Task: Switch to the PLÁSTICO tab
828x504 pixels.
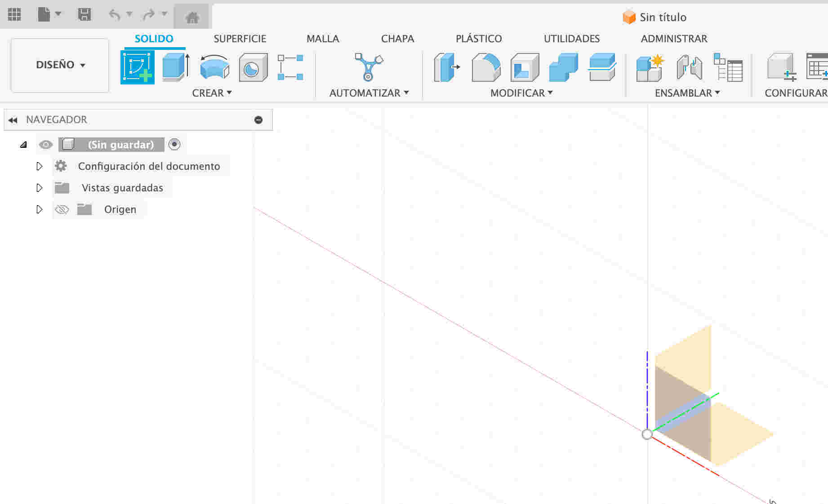Action: coord(479,39)
